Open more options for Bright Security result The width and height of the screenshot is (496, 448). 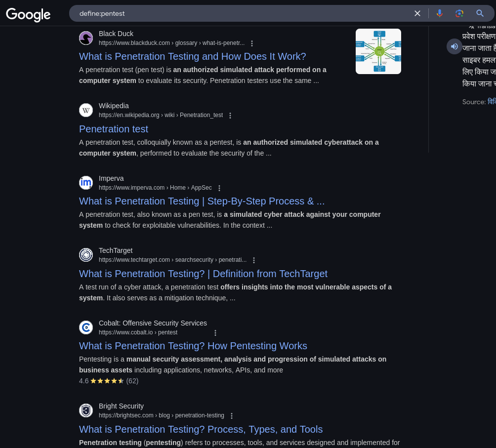click(232, 416)
